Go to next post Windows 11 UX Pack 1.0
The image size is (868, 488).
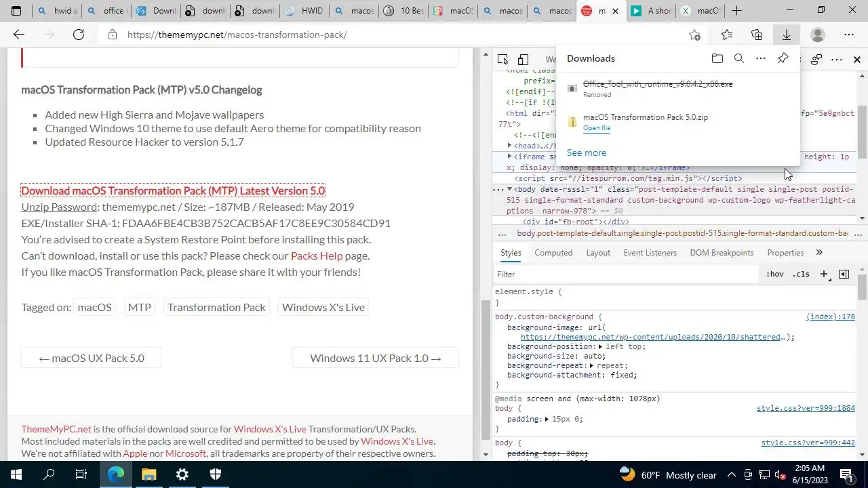[x=376, y=358]
